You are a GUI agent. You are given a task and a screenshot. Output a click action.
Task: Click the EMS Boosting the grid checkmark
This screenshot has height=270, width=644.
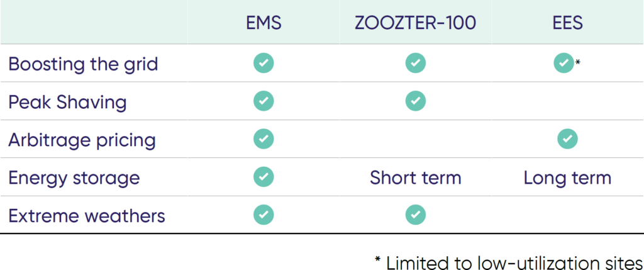[x=264, y=63]
